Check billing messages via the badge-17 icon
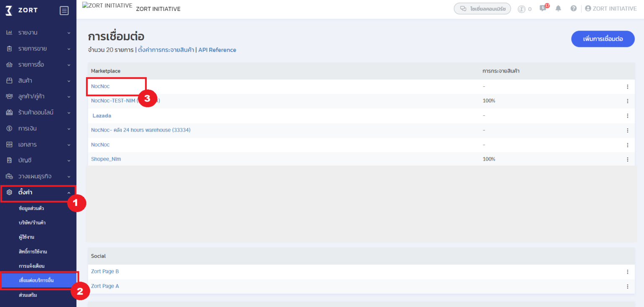The image size is (644, 307). [543, 8]
